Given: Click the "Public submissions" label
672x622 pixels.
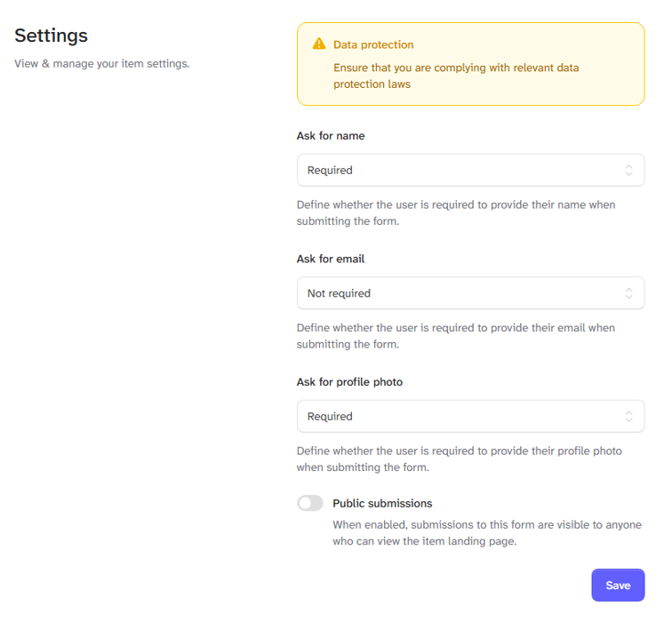Looking at the screenshot, I should tap(382, 503).
